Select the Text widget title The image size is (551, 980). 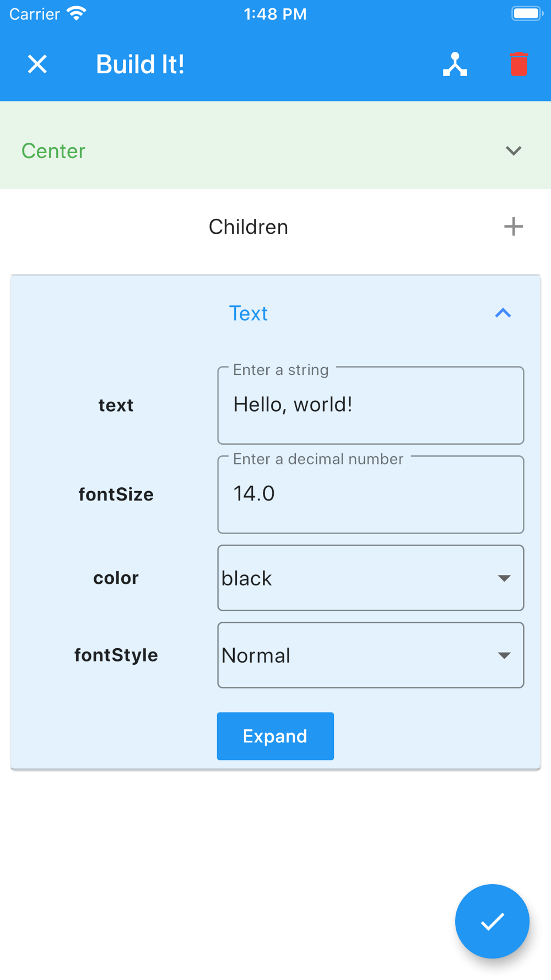point(249,313)
